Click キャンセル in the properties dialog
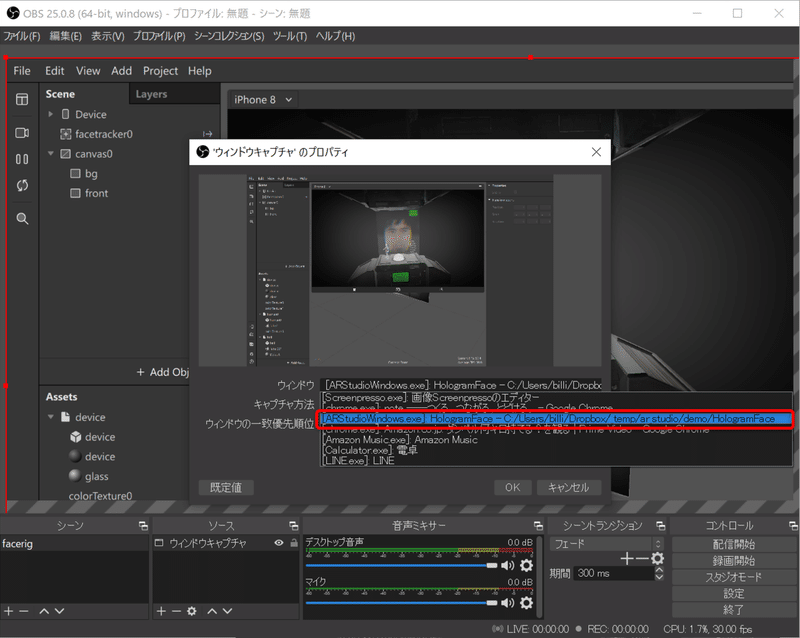The width and height of the screenshot is (800, 638). point(569,487)
